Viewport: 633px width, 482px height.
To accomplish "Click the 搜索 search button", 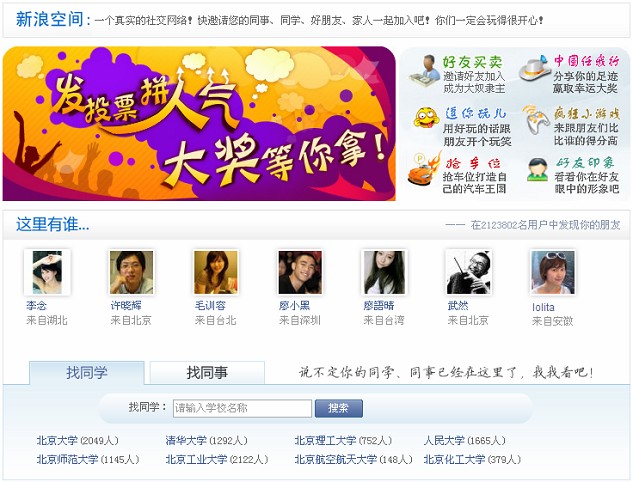I will pyautogui.click(x=338, y=408).
